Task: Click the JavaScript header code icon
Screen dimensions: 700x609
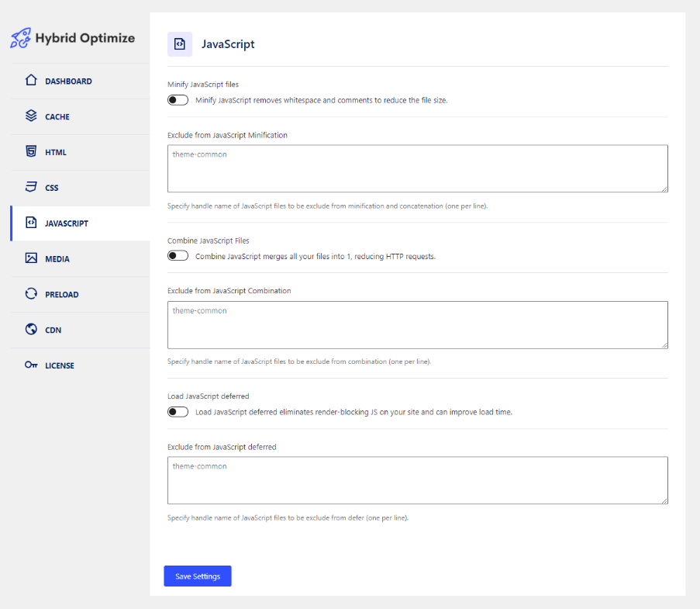Action: point(180,44)
